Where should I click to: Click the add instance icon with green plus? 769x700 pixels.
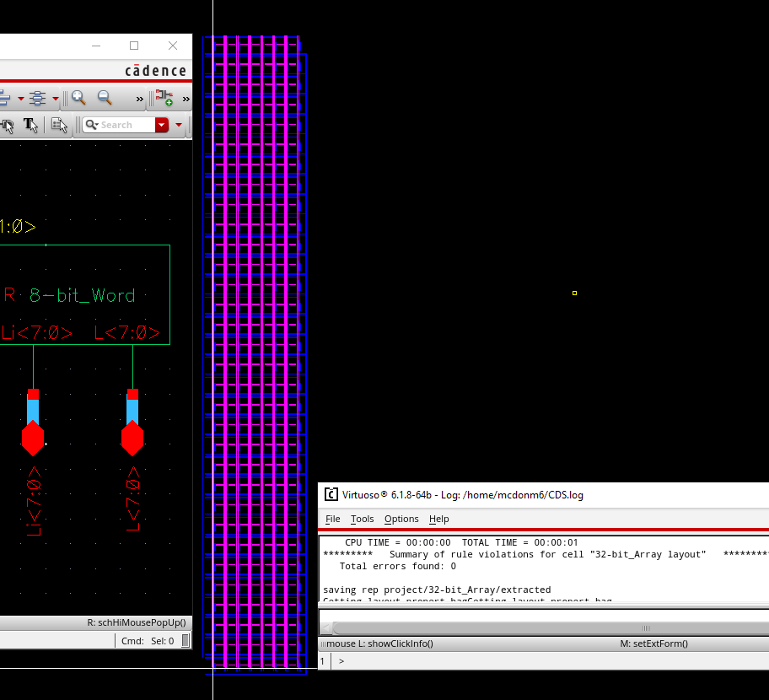pyautogui.click(x=164, y=98)
